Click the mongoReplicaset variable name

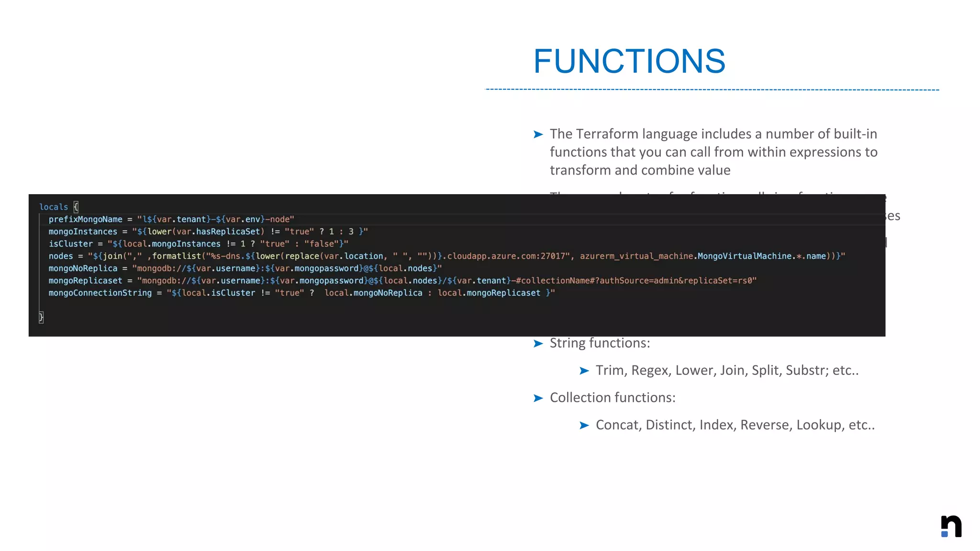coord(85,281)
